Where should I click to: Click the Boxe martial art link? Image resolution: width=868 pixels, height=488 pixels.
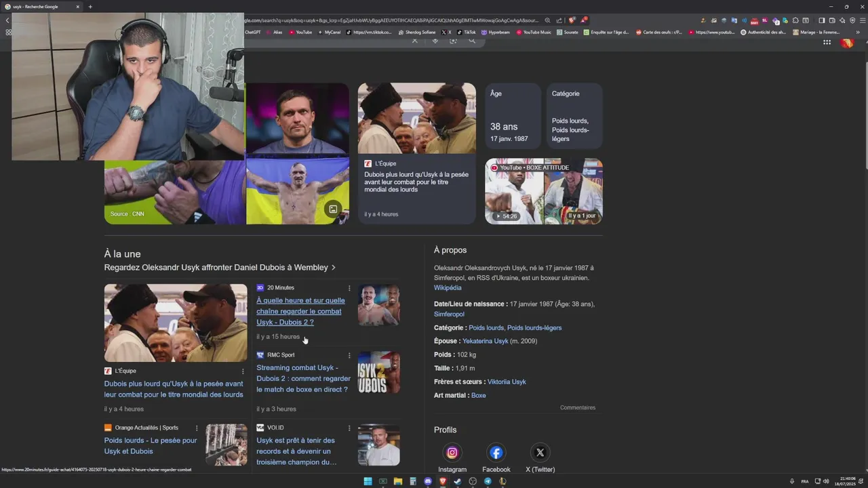coord(478,395)
